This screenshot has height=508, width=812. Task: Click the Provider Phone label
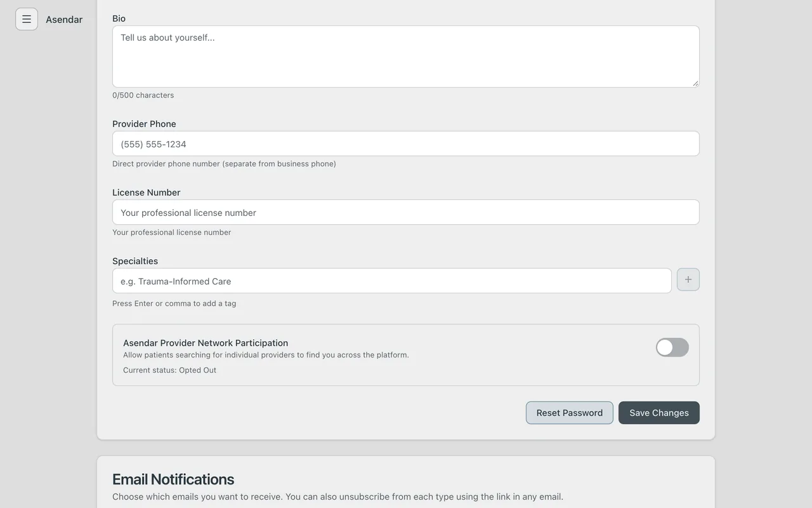coord(145,124)
